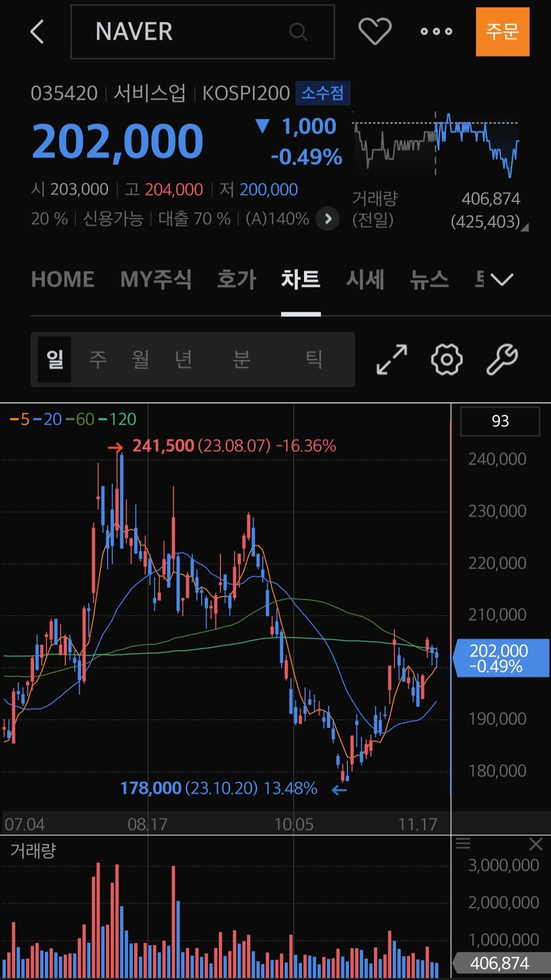This screenshot has height=980, width=551.
Task: Switch to the 뉴스 tab
Action: pyautogui.click(x=429, y=280)
